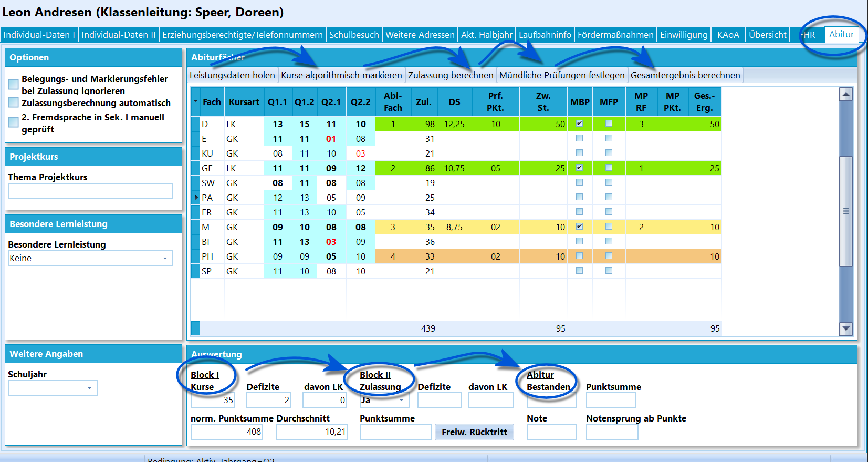Check '2. Fremdsprache in Sek. I manuell geprüft'

click(14, 122)
